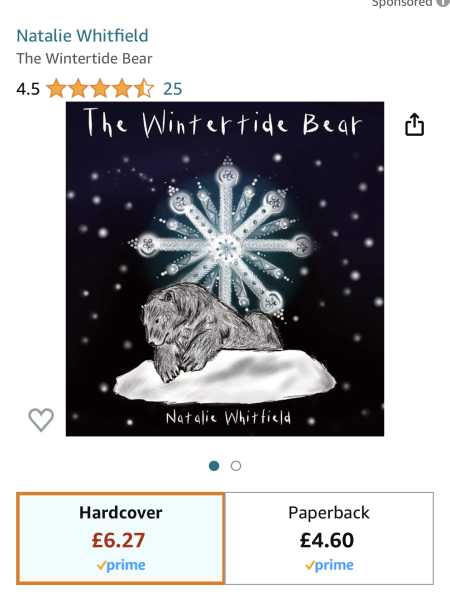Open the Sponsored info icon
This screenshot has width=450, height=600.
pyautogui.click(x=444, y=2)
